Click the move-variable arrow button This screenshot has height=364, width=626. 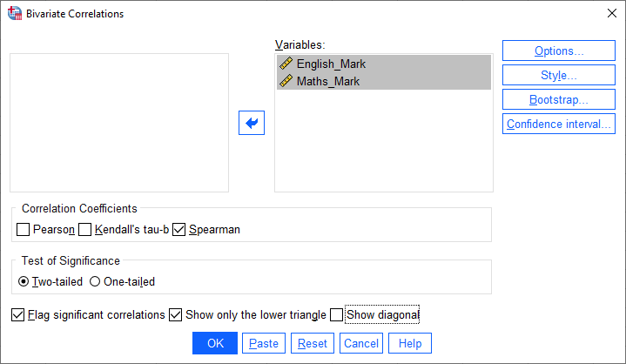pyautogui.click(x=252, y=124)
